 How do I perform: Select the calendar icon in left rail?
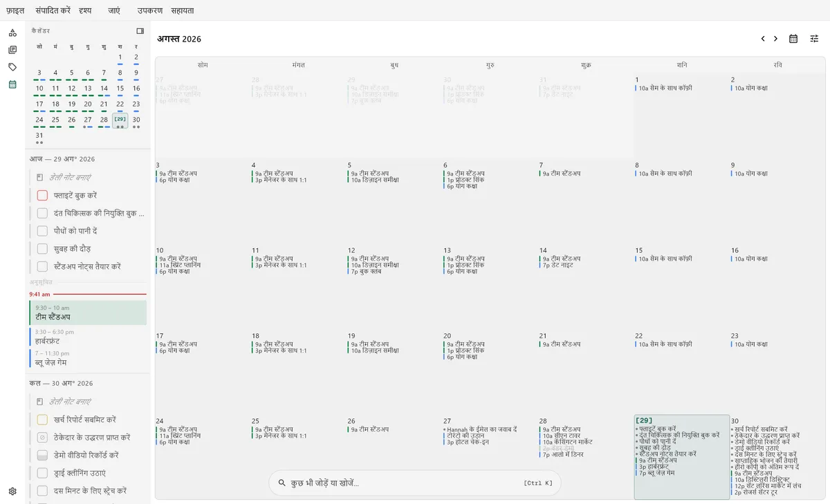[x=12, y=84]
